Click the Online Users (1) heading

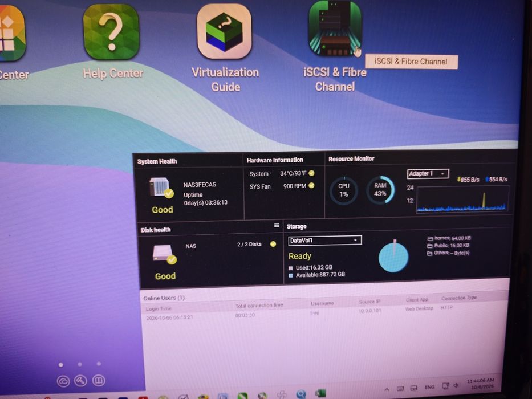164,298
